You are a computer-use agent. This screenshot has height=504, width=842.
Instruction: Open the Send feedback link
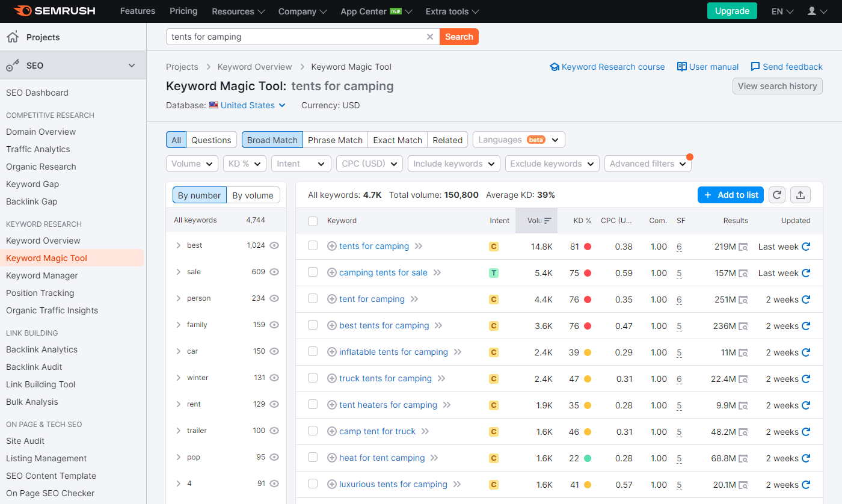tap(787, 67)
